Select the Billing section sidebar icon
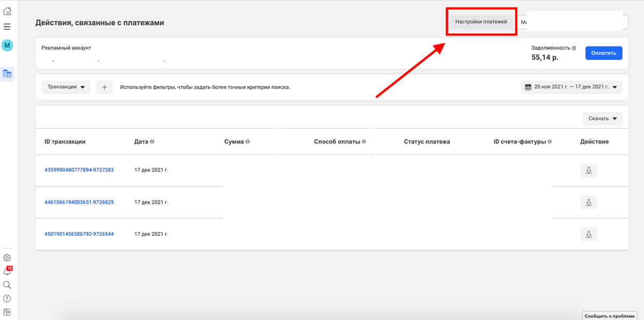This screenshot has width=644, height=320. coord(7,74)
